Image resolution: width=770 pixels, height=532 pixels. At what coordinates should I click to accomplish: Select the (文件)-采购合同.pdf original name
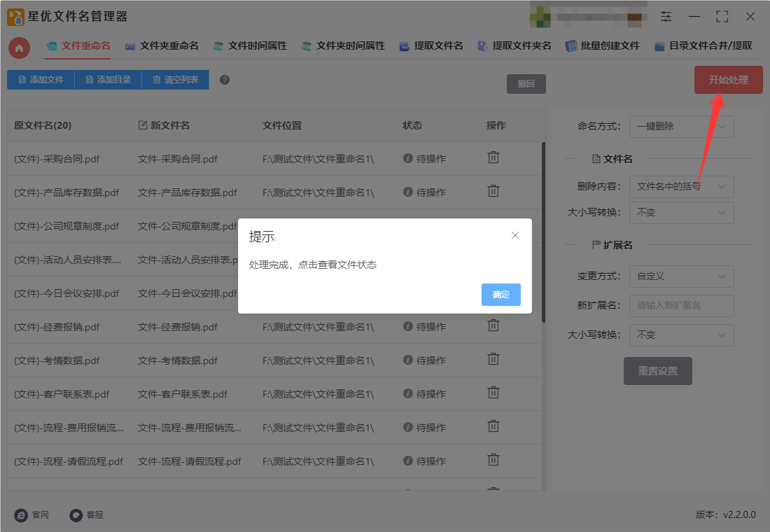click(x=57, y=159)
